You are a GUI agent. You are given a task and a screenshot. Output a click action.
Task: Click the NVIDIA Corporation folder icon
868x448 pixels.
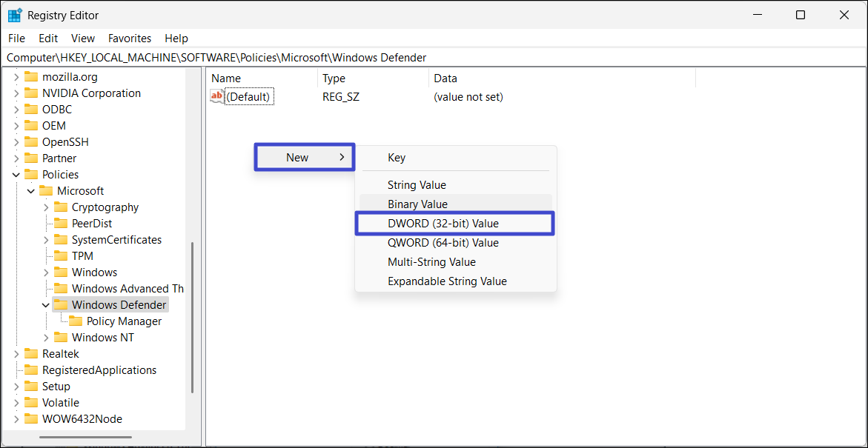click(x=31, y=93)
